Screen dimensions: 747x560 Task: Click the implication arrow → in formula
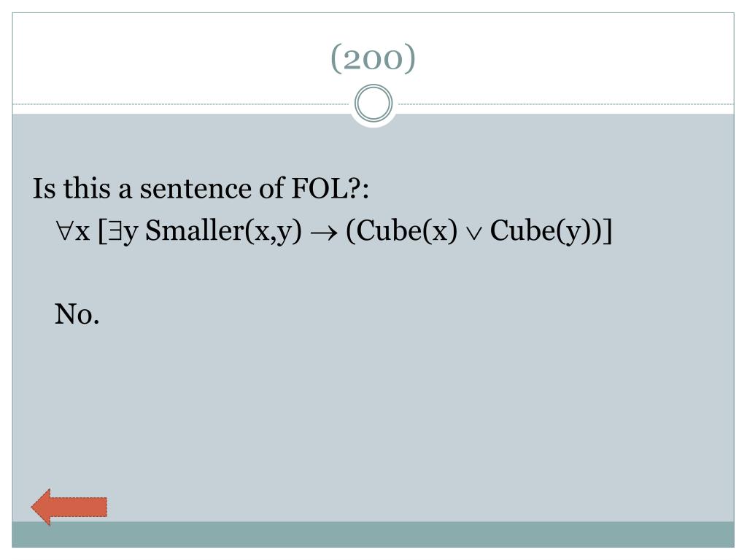pyautogui.click(x=323, y=233)
